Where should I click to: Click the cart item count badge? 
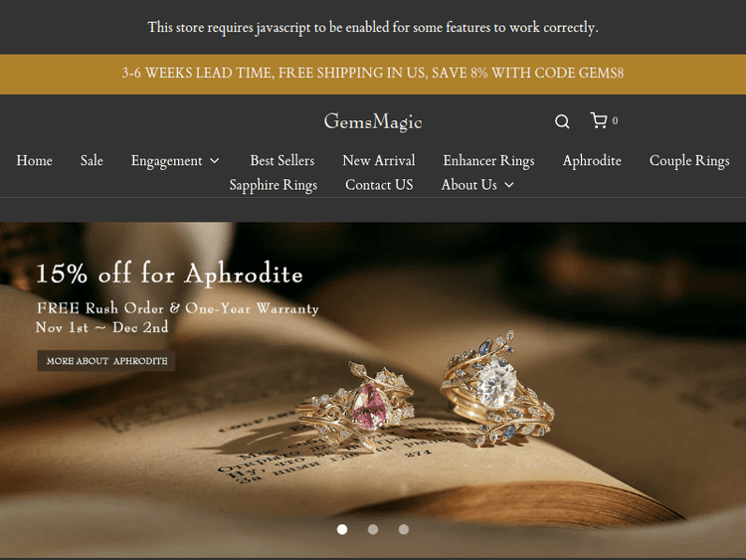(615, 120)
